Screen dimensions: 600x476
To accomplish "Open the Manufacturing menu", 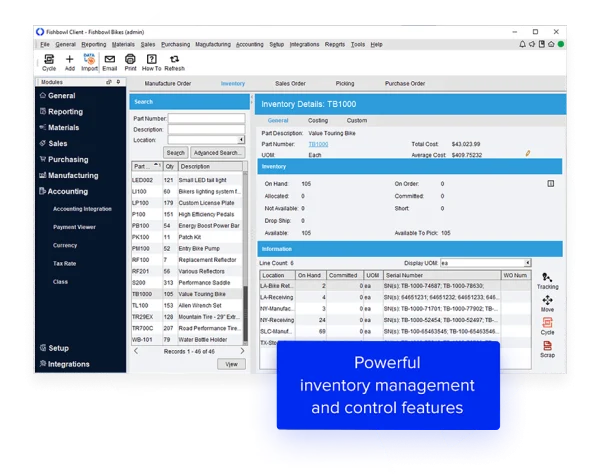I will (x=213, y=44).
